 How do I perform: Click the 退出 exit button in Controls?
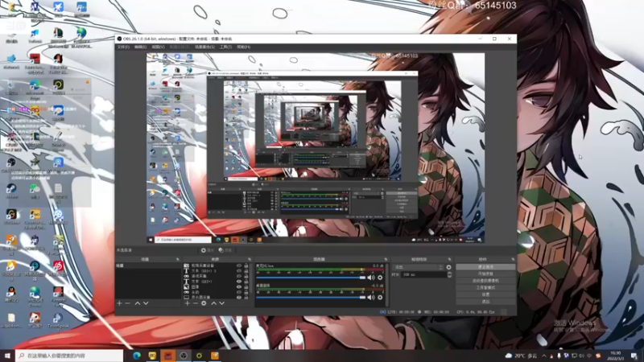485,302
